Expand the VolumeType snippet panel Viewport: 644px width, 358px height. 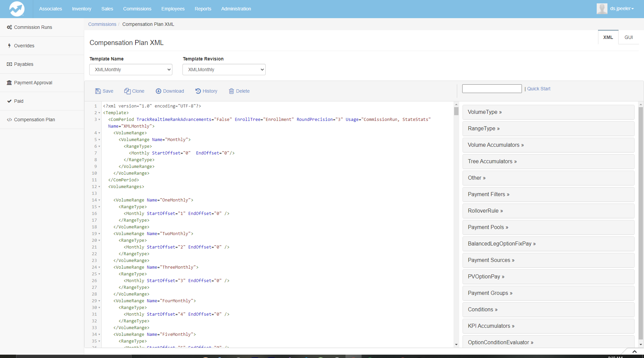548,112
